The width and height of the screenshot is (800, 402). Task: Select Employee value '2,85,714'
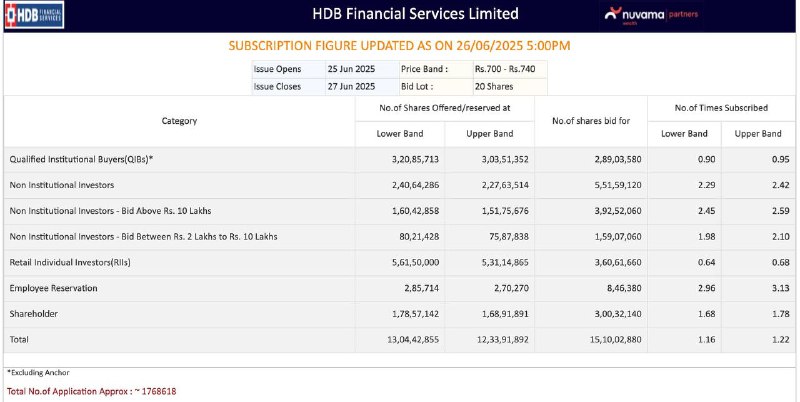[x=421, y=288]
